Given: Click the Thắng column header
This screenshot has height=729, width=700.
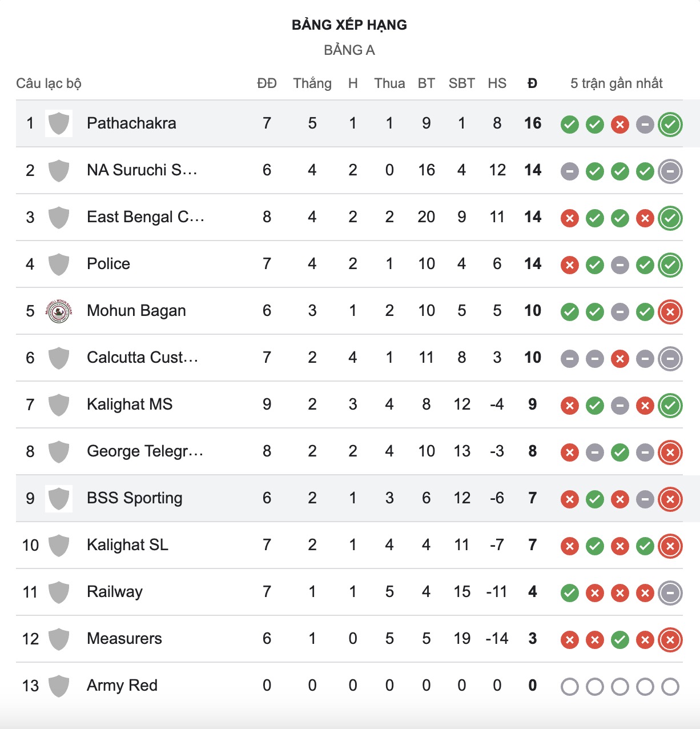Looking at the screenshot, I should [312, 83].
